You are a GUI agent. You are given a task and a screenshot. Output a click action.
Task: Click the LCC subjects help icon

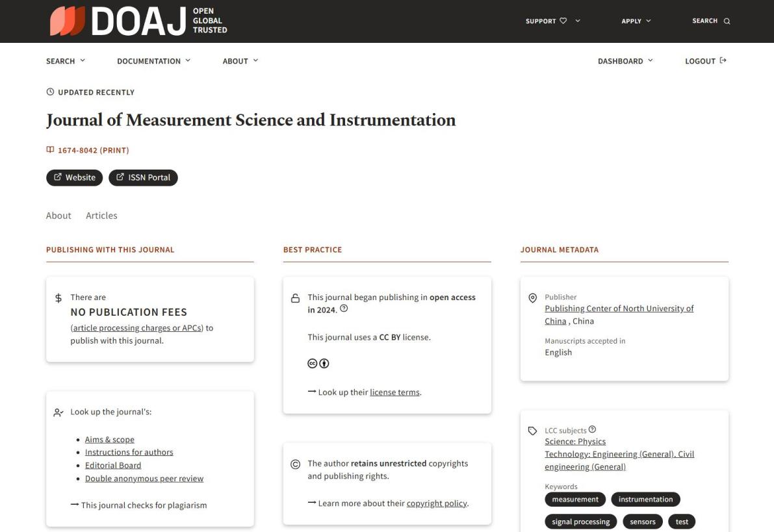pos(592,429)
